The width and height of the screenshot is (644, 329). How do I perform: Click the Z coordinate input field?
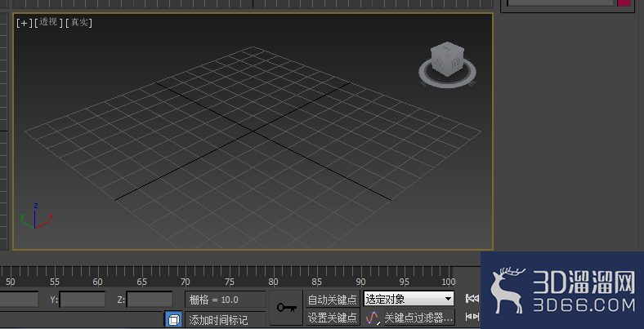click(150, 300)
